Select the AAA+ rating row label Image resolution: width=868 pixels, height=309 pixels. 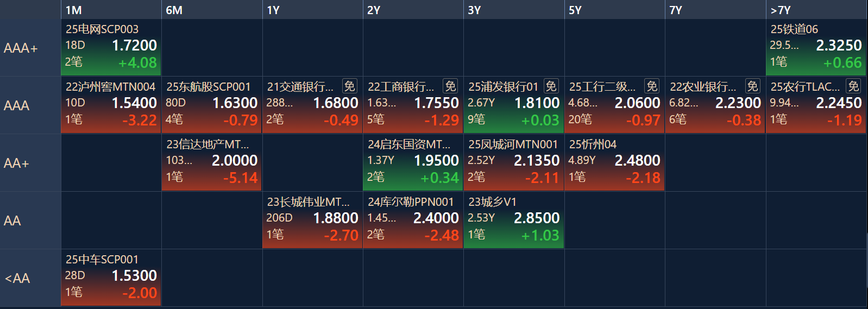30,48
